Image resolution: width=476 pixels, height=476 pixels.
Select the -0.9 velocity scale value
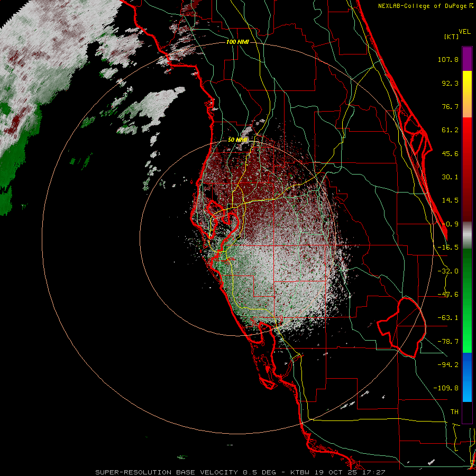click(450, 224)
